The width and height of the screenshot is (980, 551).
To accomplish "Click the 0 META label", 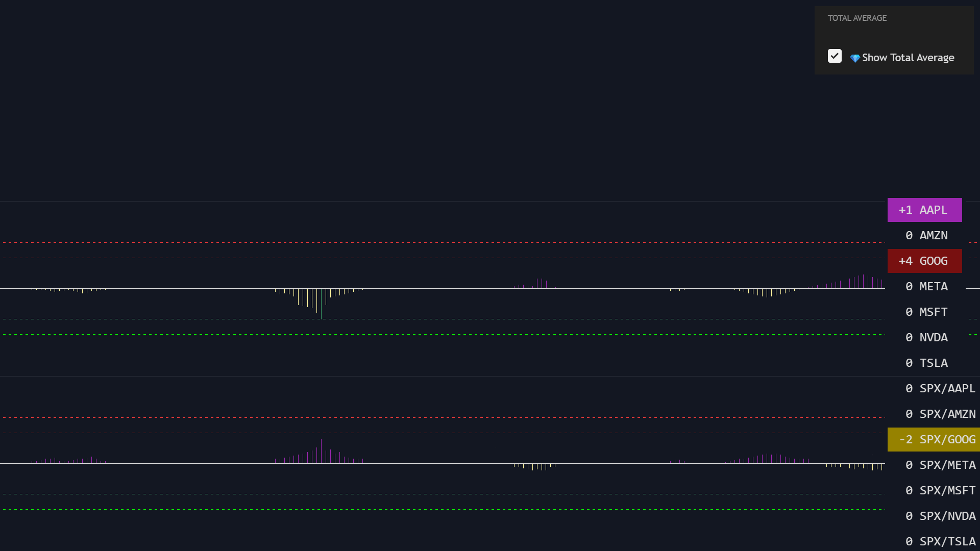I will (926, 287).
